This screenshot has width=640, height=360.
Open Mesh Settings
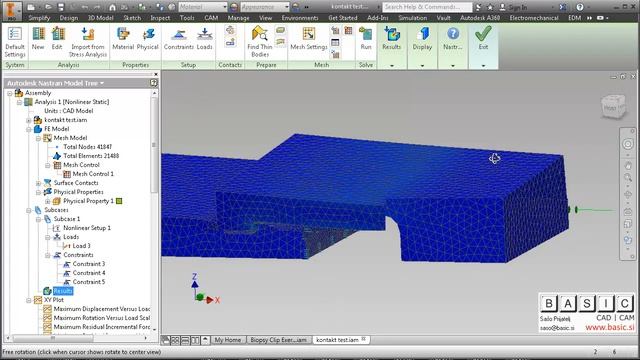tap(309, 39)
